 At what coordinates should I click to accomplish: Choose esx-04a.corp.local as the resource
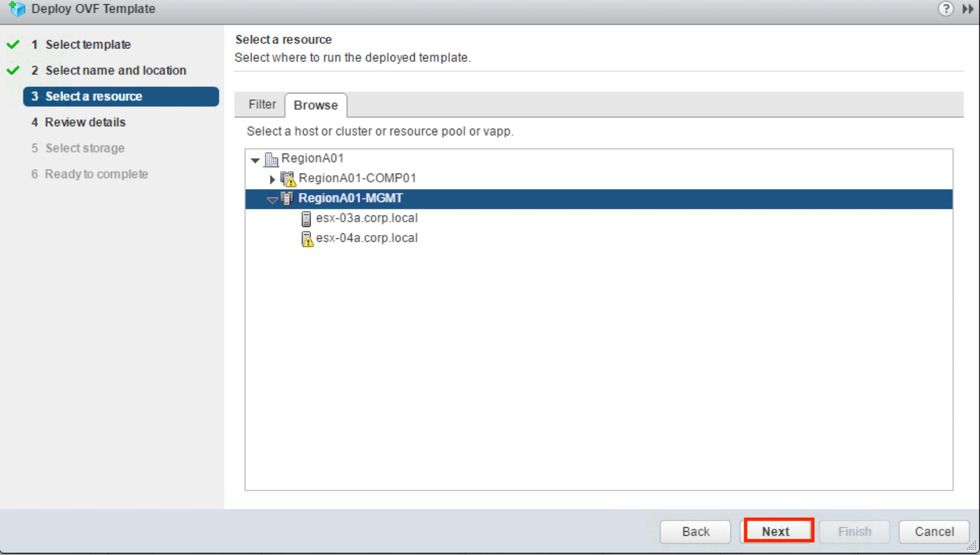coord(366,239)
